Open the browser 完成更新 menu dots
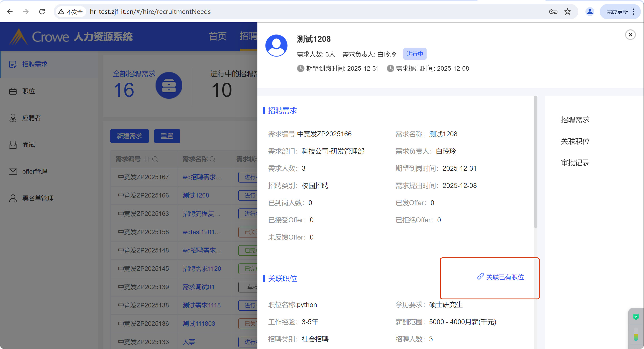 (633, 12)
